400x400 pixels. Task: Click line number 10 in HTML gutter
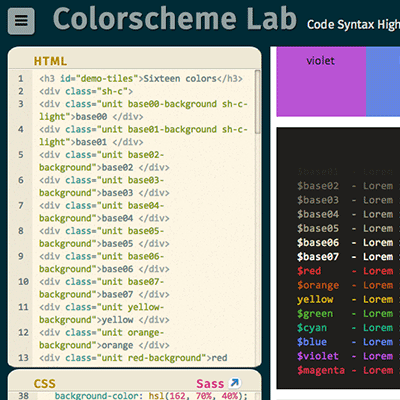click(x=23, y=282)
